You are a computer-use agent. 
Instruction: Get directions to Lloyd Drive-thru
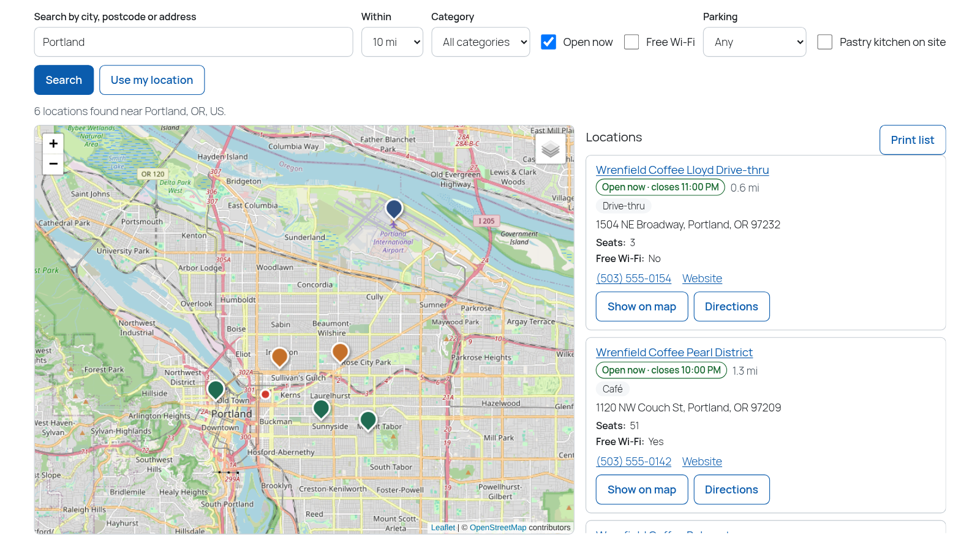coord(731,307)
